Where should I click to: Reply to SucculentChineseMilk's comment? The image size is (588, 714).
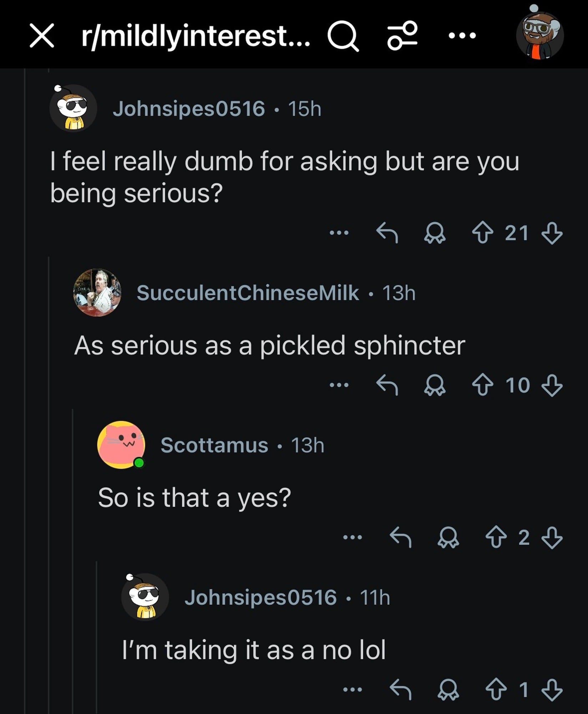click(387, 386)
